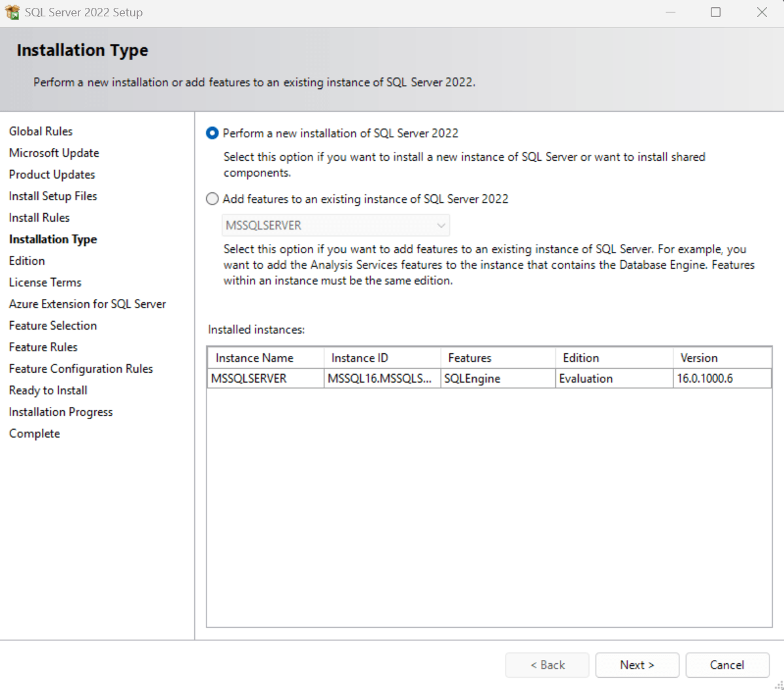Image resolution: width=784 pixels, height=690 pixels.
Task: Select Perform a new installation radio button
Action: tap(213, 133)
